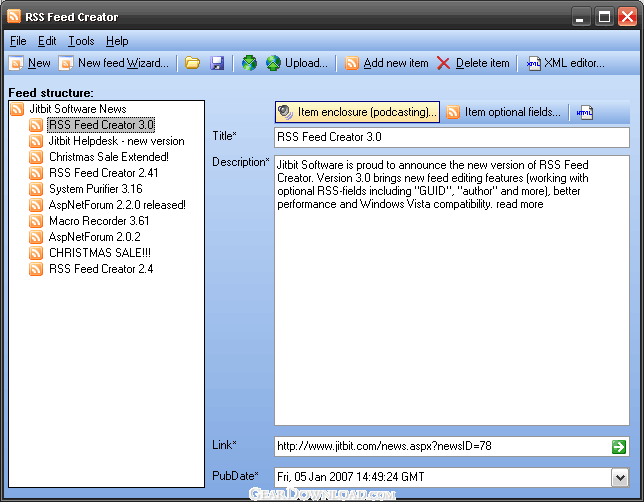644x502 pixels.
Task: Select CHRISTMAS SALE!!! item
Action: click(x=100, y=253)
